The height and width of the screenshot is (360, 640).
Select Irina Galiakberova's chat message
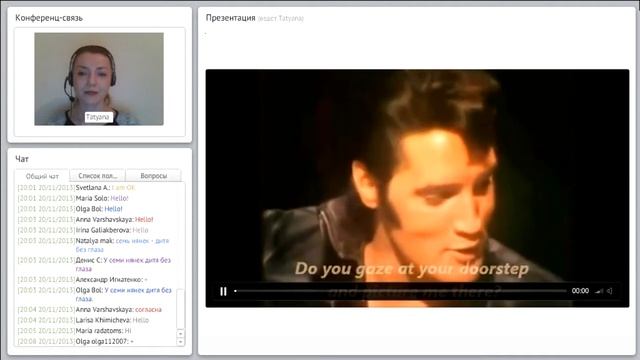coord(83,230)
